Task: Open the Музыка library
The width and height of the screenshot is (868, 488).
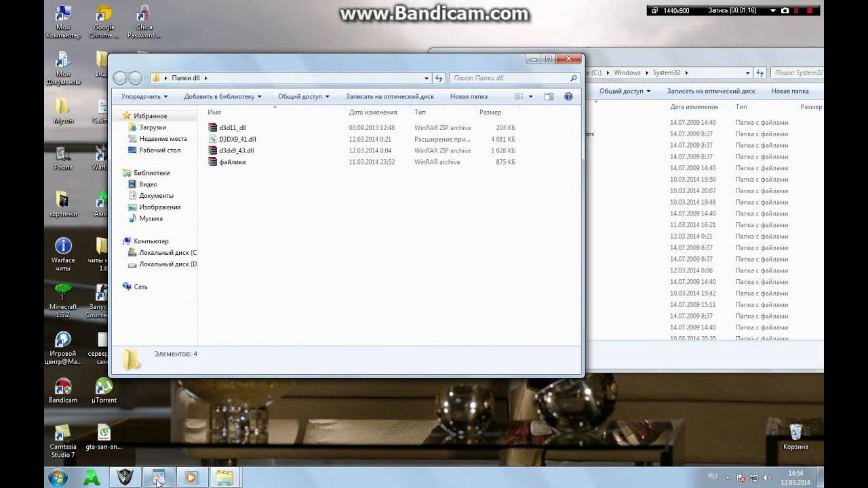Action: click(151, 219)
